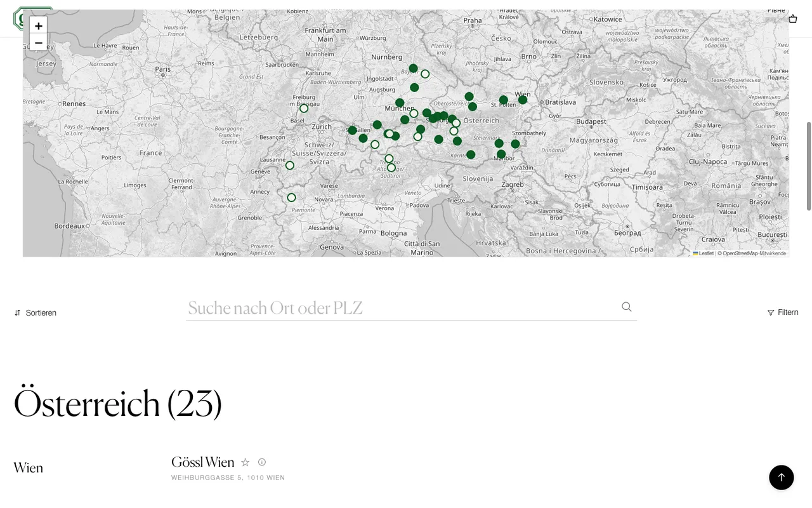Select the hollow marker southeast of Annecy

click(x=292, y=197)
